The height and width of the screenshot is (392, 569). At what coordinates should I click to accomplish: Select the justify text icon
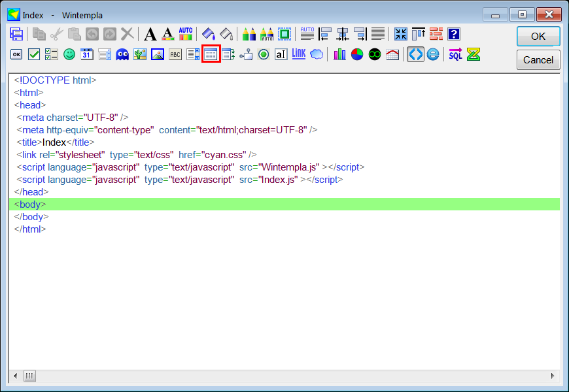378,34
